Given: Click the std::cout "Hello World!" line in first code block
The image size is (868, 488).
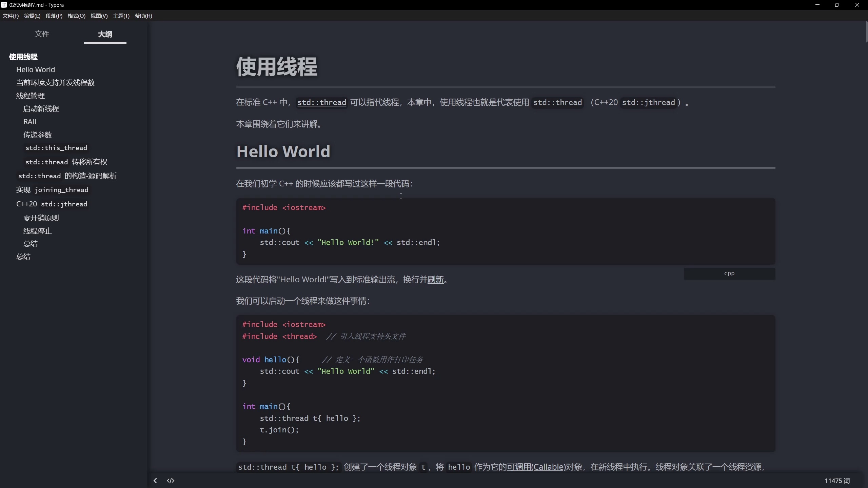Looking at the screenshot, I should pyautogui.click(x=350, y=242).
